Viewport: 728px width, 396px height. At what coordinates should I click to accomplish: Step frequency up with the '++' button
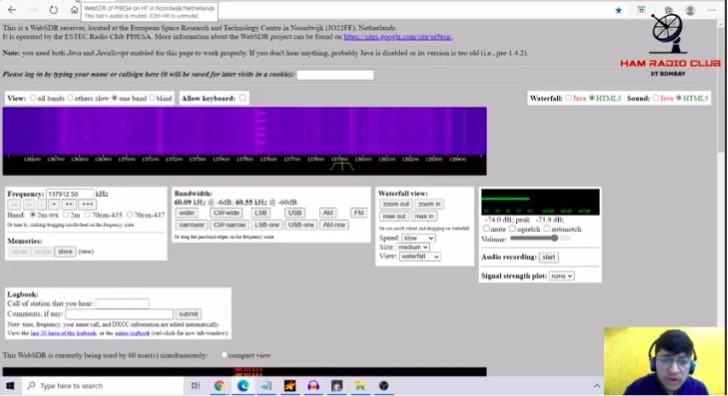(69, 204)
